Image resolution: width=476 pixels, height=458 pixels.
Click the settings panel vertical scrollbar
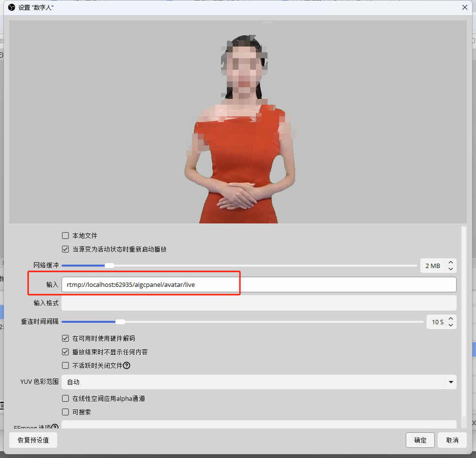pos(463,322)
